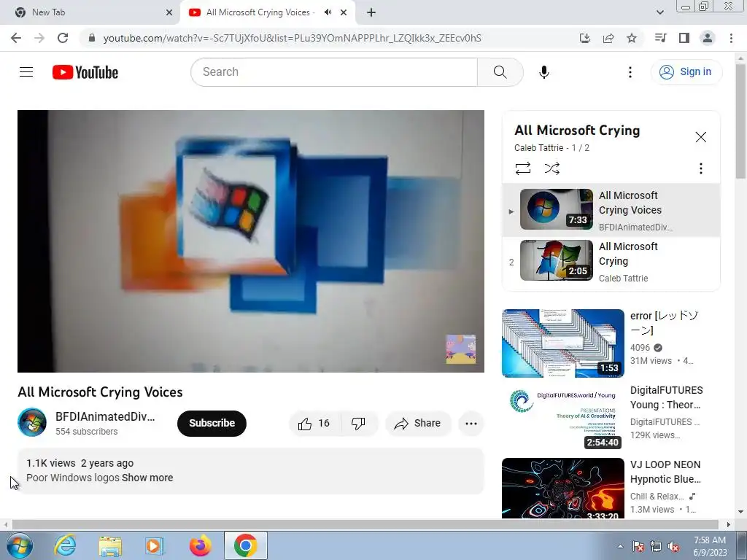The height and width of the screenshot is (560, 747).
Task: Open Chrome three-dot menu
Action: 731,38
